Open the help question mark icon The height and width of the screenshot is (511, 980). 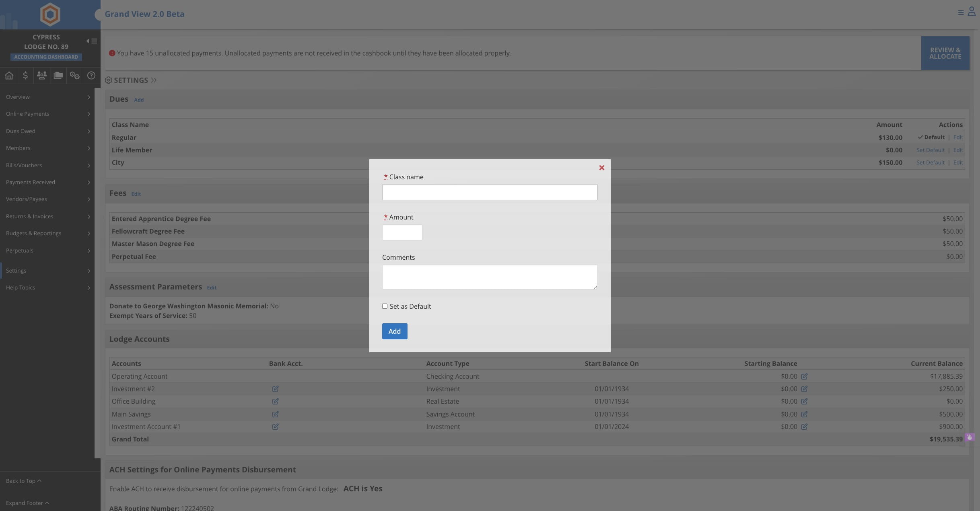[x=91, y=76]
